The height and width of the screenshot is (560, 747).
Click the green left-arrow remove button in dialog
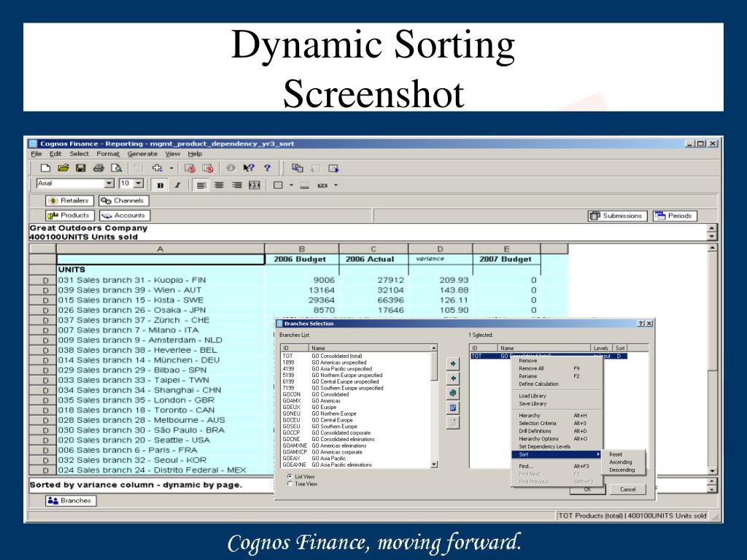453,378
